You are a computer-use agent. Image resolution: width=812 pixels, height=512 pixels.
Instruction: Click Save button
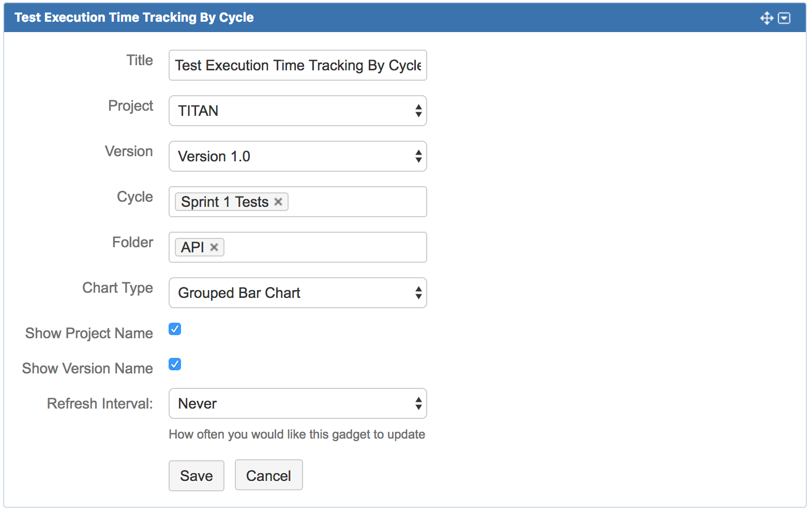click(x=197, y=476)
